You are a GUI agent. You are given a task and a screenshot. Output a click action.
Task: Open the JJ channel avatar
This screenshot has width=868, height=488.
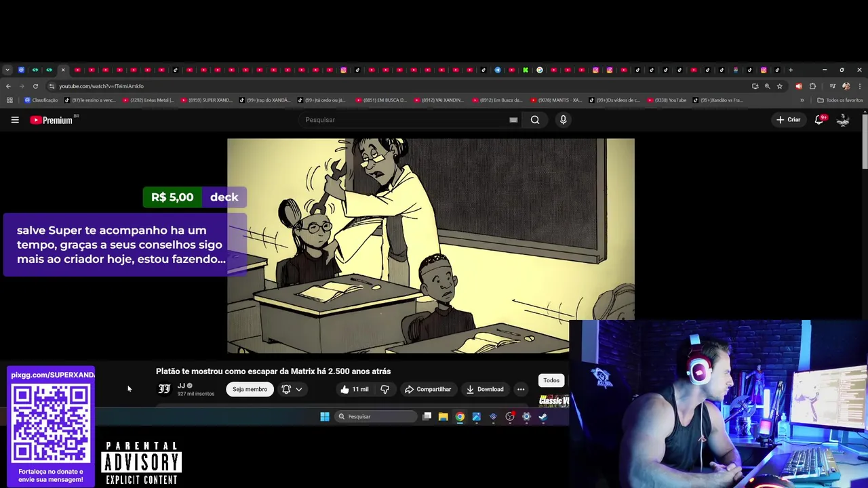coord(164,389)
